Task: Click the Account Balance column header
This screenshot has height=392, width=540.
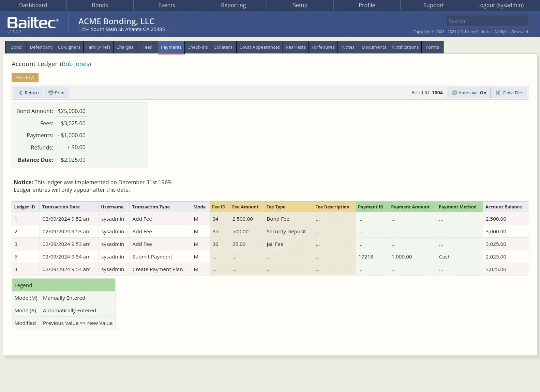Action: [505, 207]
